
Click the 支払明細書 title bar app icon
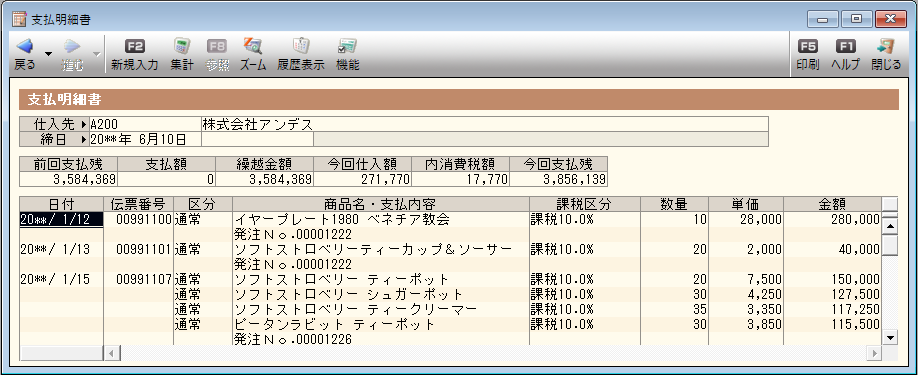[19, 19]
